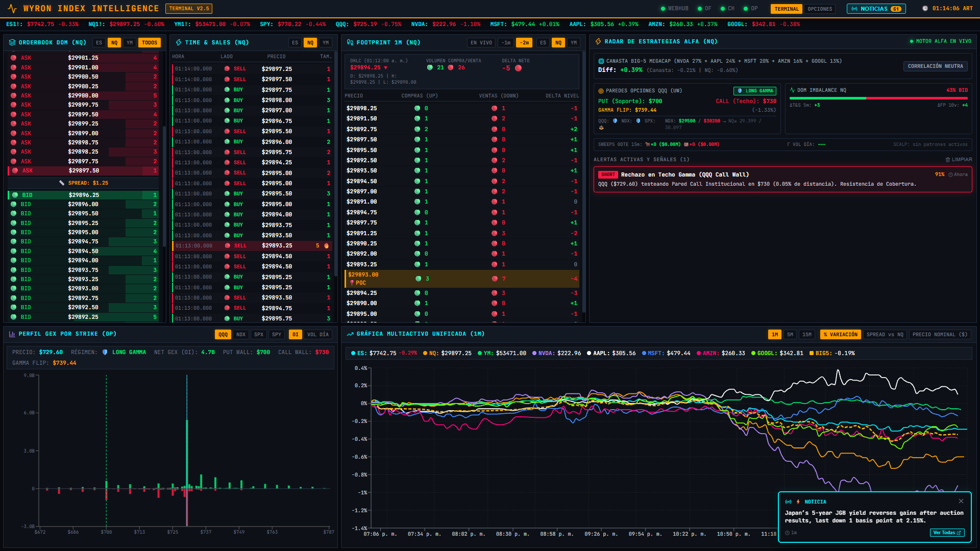Set chart timeframe to 5M
The width and height of the screenshot is (980, 551).
pos(790,335)
